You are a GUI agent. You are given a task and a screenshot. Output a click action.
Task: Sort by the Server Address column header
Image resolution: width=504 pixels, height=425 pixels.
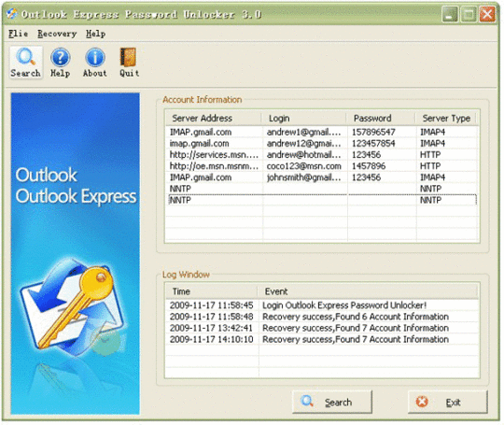[214, 118]
